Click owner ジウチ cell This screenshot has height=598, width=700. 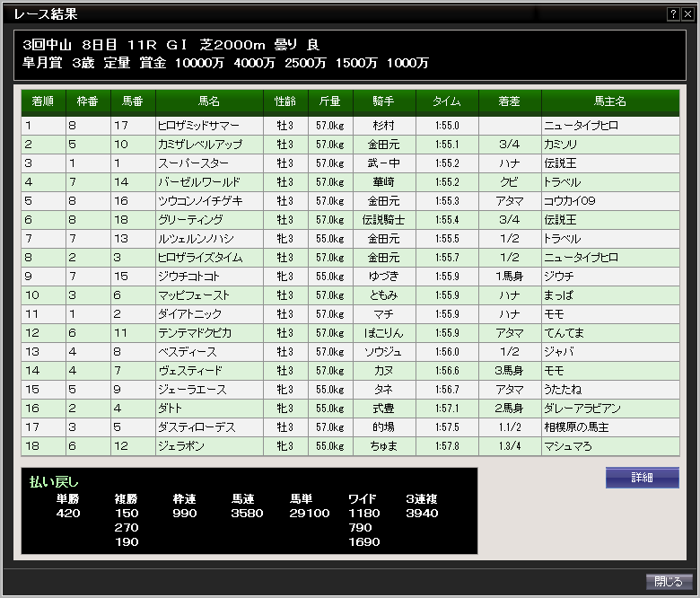610,276
